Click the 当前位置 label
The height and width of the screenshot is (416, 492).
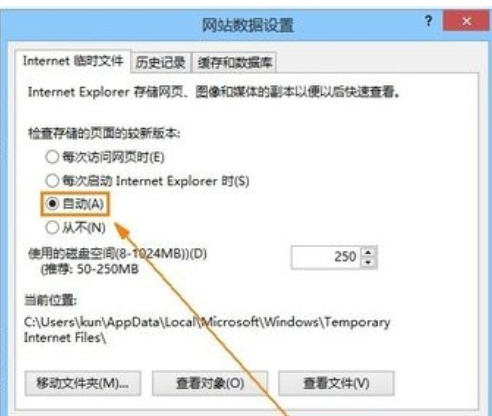click(x=50, y=300)
